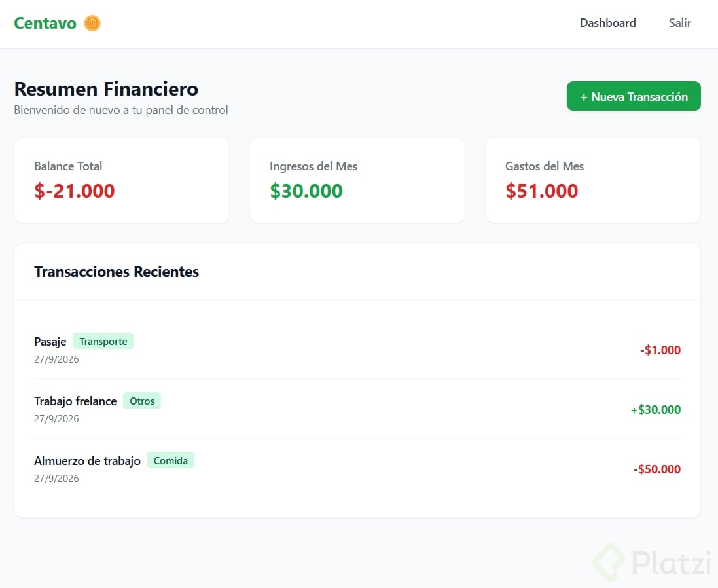This screenshot has height=588, width=718.
Task: Click the Resumen Financiero title
Action: click(x=106, y=89)
